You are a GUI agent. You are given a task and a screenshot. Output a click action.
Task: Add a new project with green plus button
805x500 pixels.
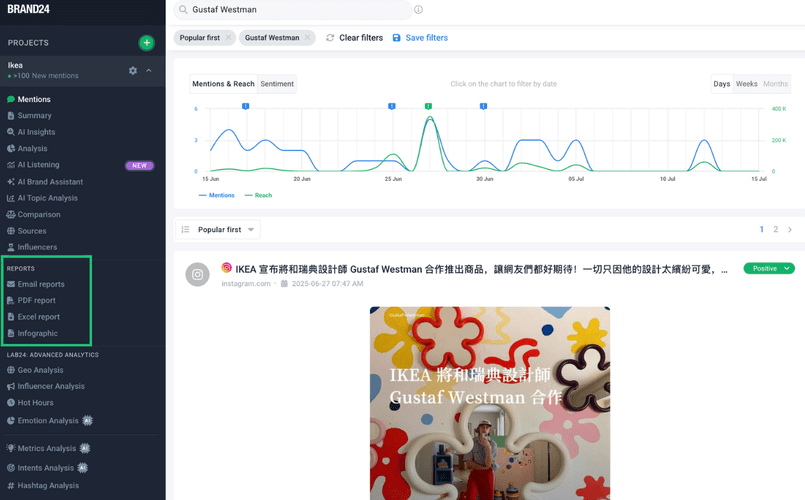(146, 43)
